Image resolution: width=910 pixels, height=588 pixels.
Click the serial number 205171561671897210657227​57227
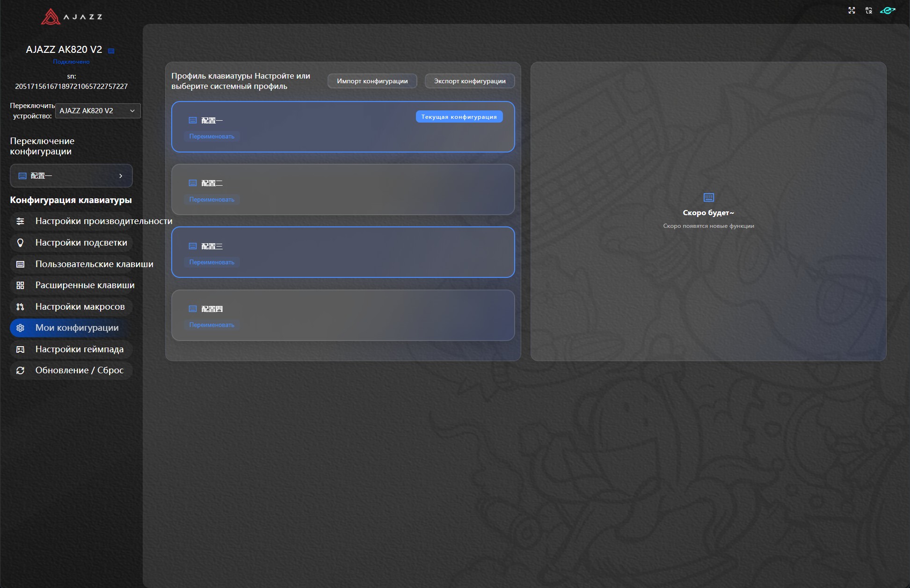(x=71, y=87)
